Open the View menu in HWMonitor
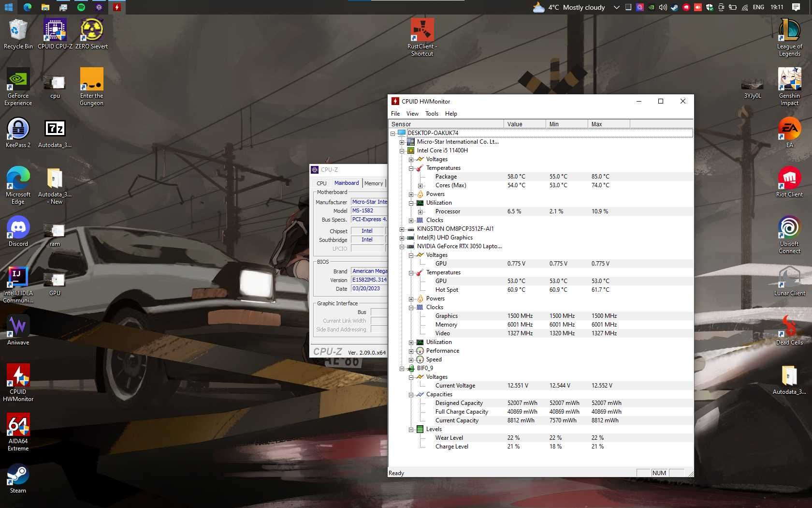812x508 pixels. point(412,114)
